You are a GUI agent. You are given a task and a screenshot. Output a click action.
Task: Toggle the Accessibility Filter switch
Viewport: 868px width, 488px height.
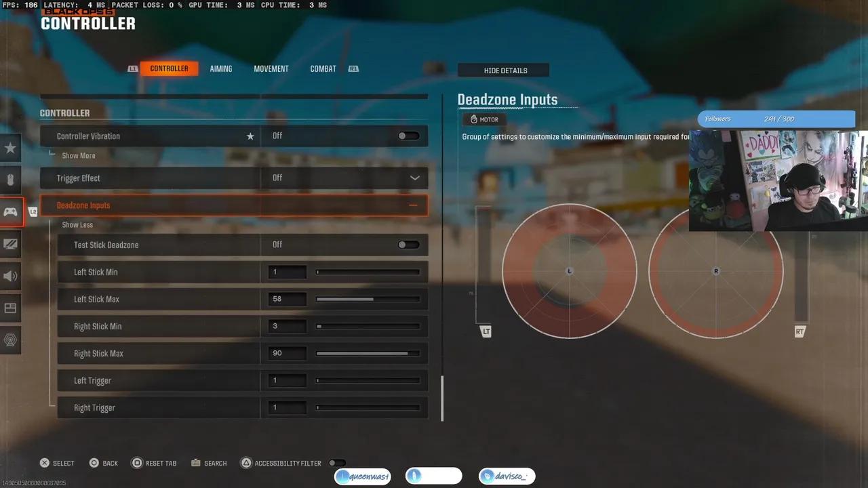[337, 463]
